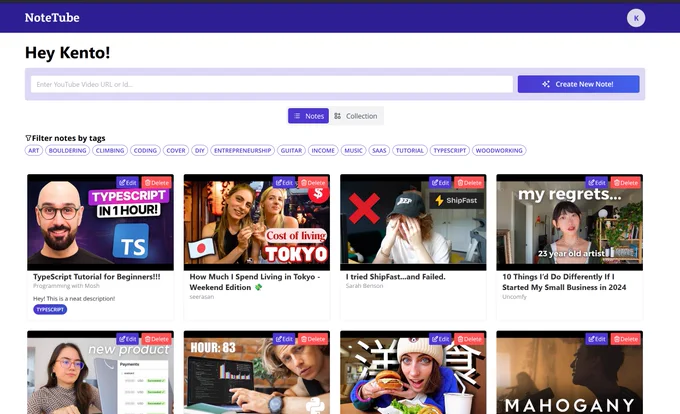Open the NoteTube home logo

click(52, 18)
